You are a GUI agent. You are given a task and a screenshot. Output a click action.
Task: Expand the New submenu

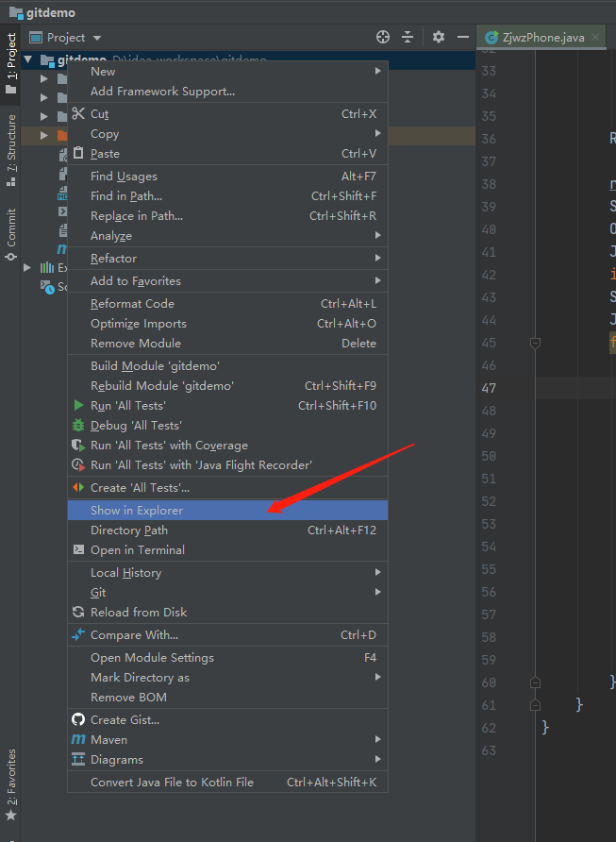(227, 72)
